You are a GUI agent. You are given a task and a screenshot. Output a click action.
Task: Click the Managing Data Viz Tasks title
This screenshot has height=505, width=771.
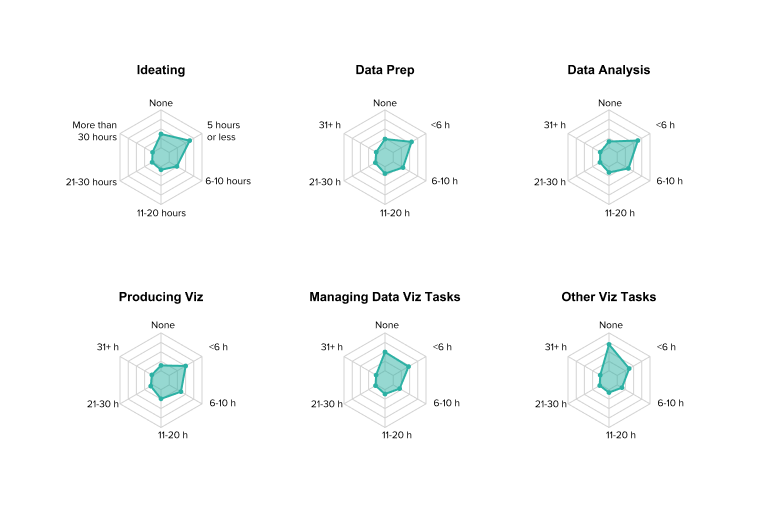click(385, 297)
